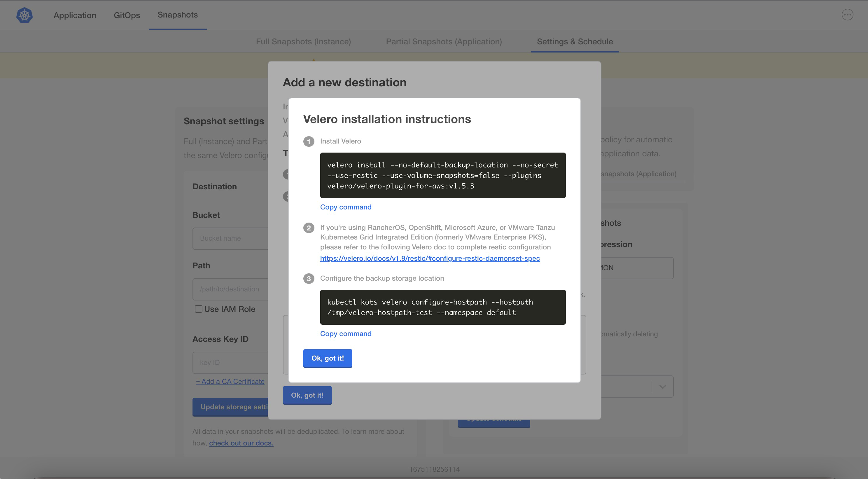Open the Full Snapshots (Instance) tab
This screenshot has width=868, height=479.
(x=303, y=41)
